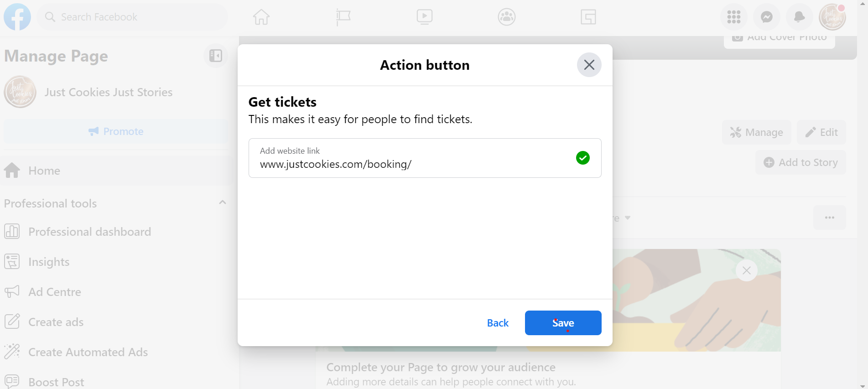Open the Watch video icon
Image resolution: width=868 pixels, height=389 pixels.
[425, 17]
